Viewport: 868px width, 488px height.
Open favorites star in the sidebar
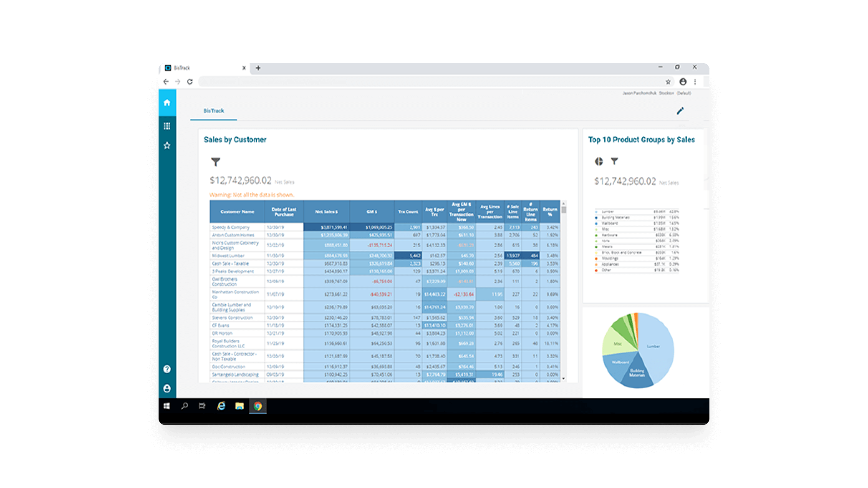tap(167, 146)
